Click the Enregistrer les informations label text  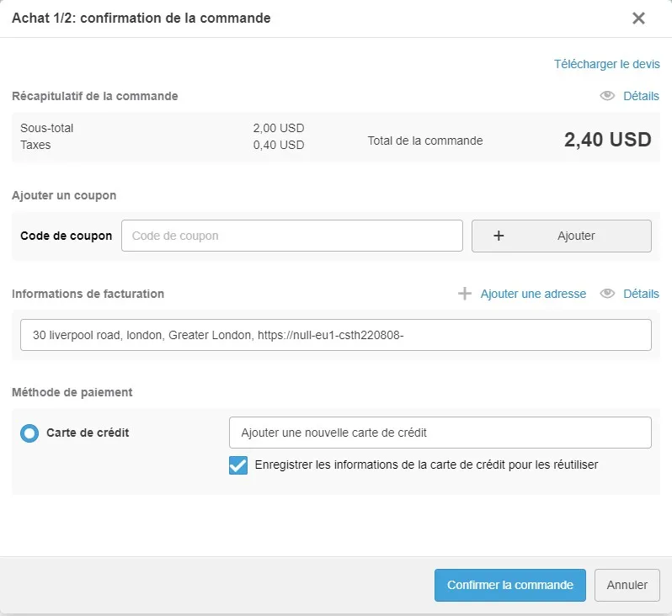[x=426, y=465]
